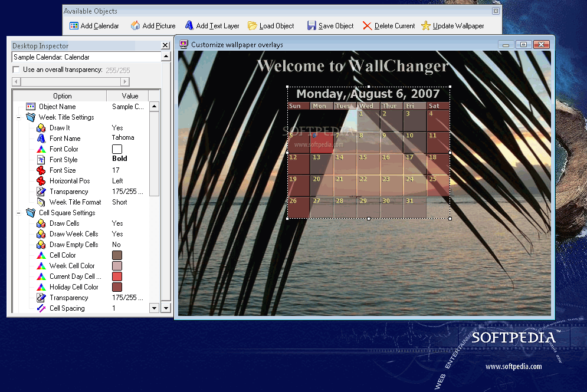Click the Week Title Format row icon
This screenshot has height=392, width=587.
click(x=41, y=202)
